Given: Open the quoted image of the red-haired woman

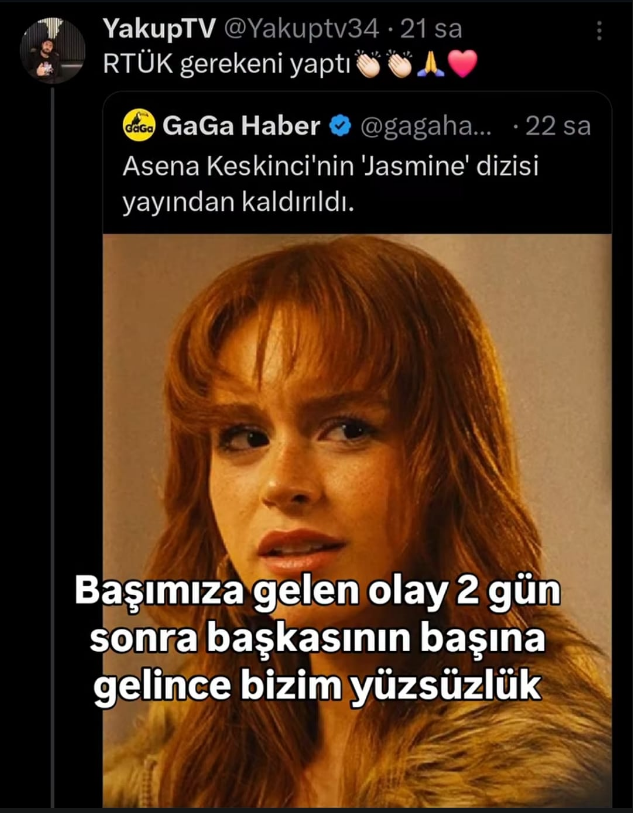Looking at the screenshot, I should [357, 520].
